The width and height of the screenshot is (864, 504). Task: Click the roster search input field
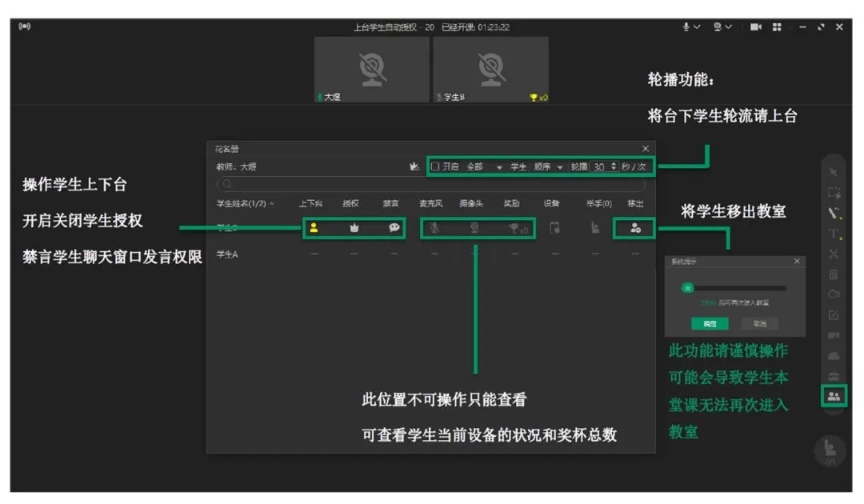pyautogui.click(x=432, y=184)
